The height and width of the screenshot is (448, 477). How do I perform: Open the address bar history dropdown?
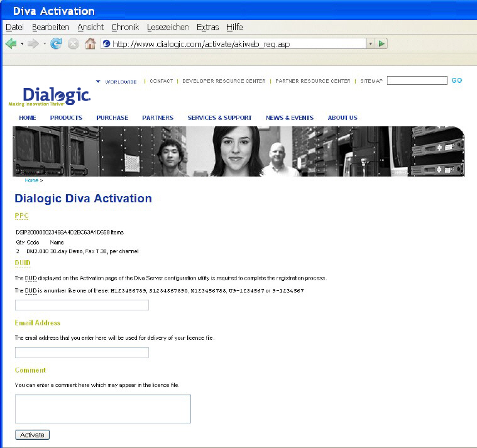point(370,43)
